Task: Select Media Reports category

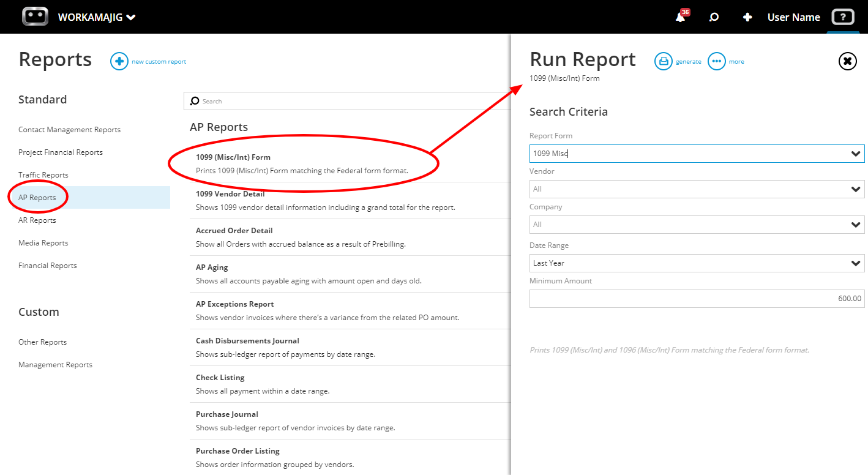Action: [x=43, y=243]
